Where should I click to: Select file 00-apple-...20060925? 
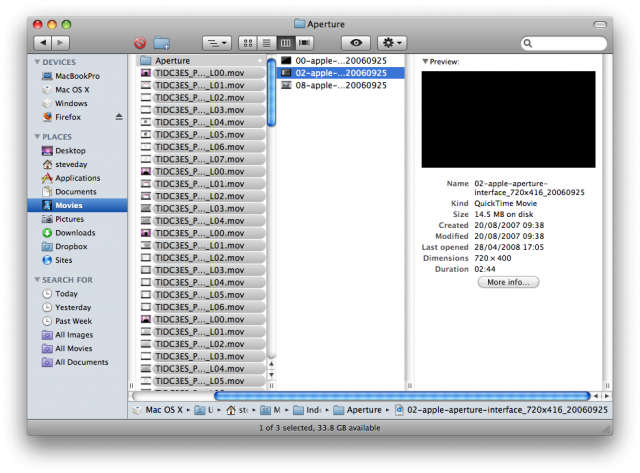click(x=341, y=61)
